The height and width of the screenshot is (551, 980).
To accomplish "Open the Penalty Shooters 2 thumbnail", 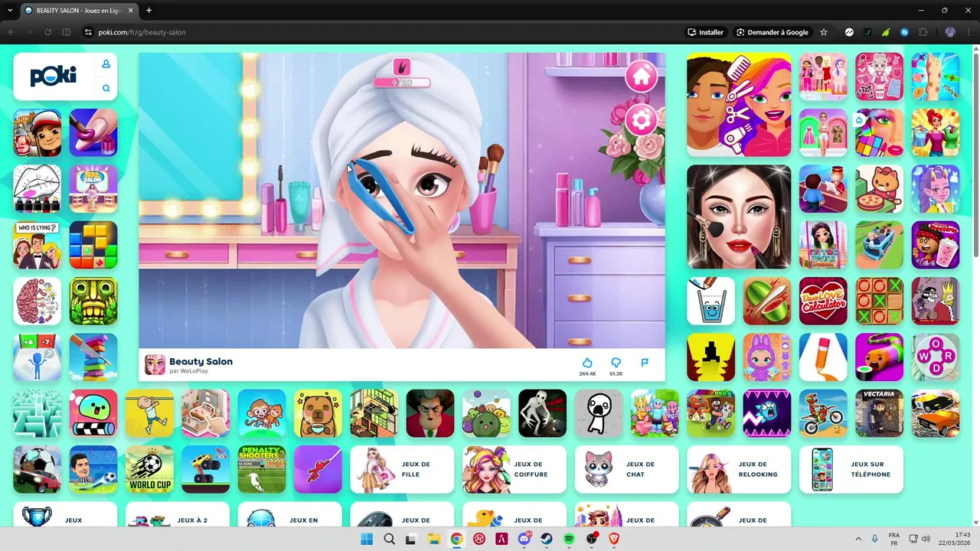I will coord(262,469).
